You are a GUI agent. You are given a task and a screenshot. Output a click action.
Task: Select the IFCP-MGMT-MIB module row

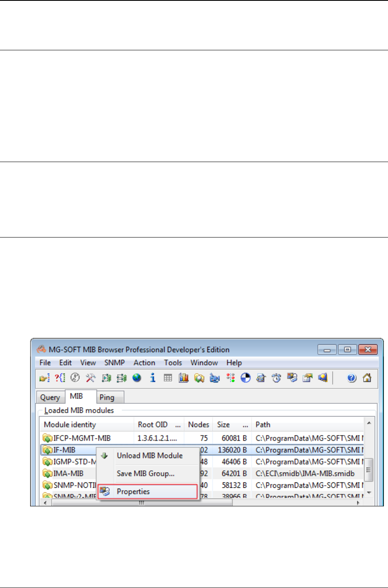(x=202, y=438)
